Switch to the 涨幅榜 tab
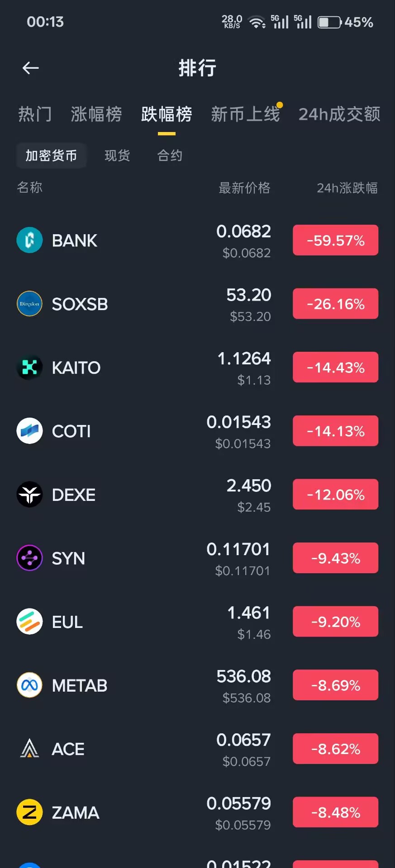395x868 pixels. click(x=96, y=114)
